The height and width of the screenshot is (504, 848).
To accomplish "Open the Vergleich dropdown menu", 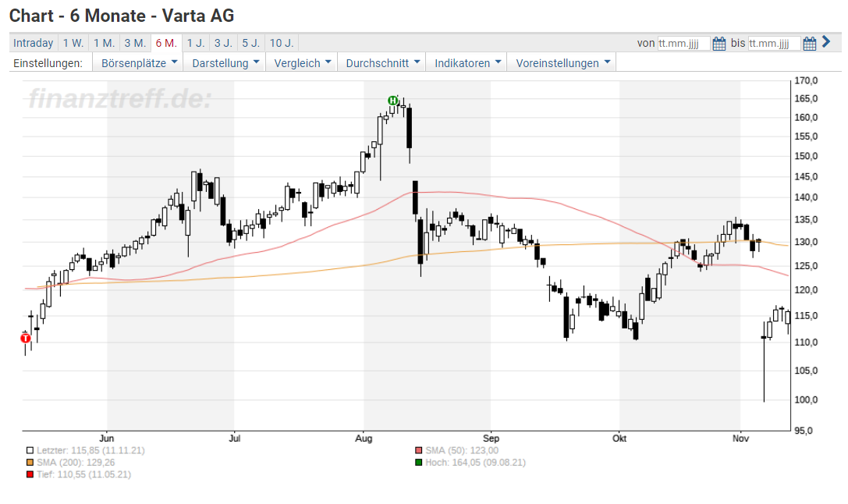I will (x=302, y=62).
